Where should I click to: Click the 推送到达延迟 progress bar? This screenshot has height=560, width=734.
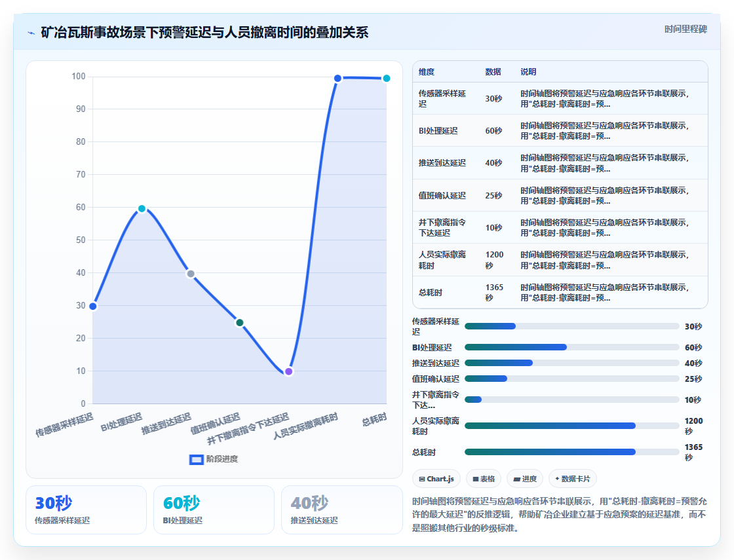(x=572, y=363)
